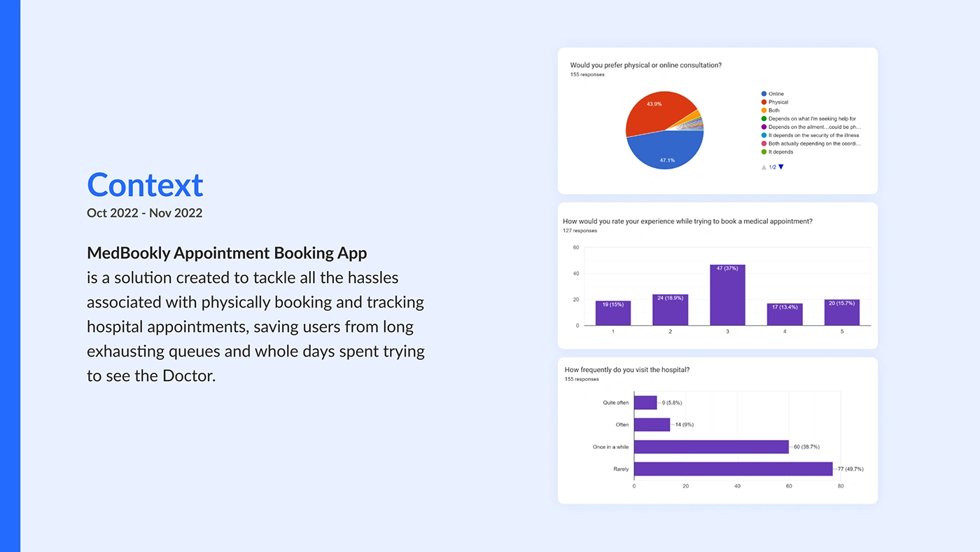This screenshot has height=552, width=980.
Task: Click the 'Often' horizontal bar
Action: click(652, 425)
